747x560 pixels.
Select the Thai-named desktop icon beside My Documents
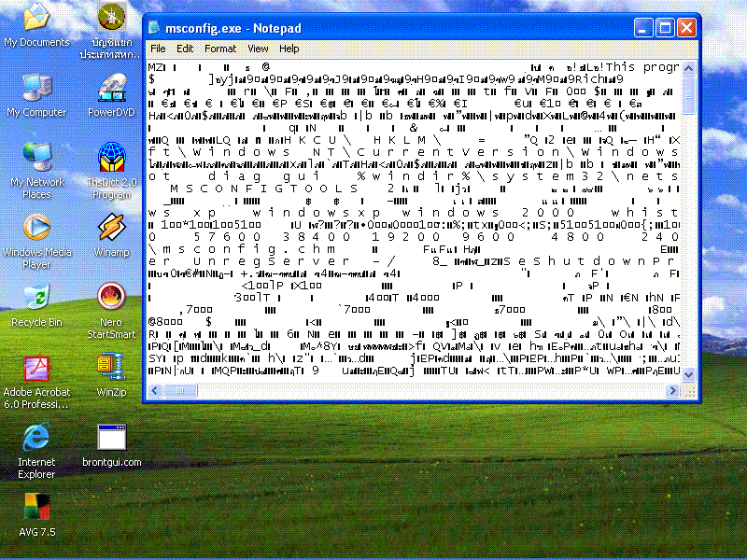click(x=110, y=31)
